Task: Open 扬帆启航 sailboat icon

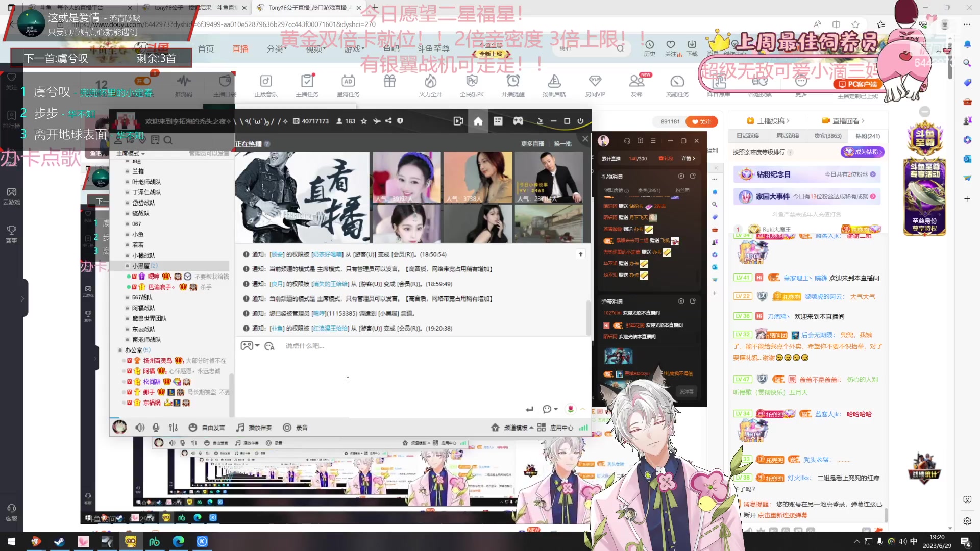Action: click(554, 85)
